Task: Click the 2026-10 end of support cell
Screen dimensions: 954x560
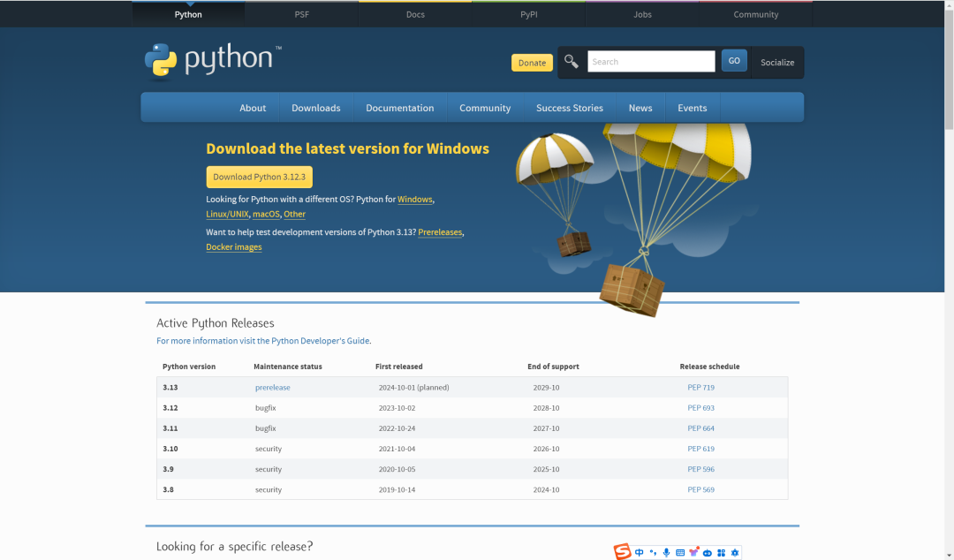Action: tap(546, 449)
